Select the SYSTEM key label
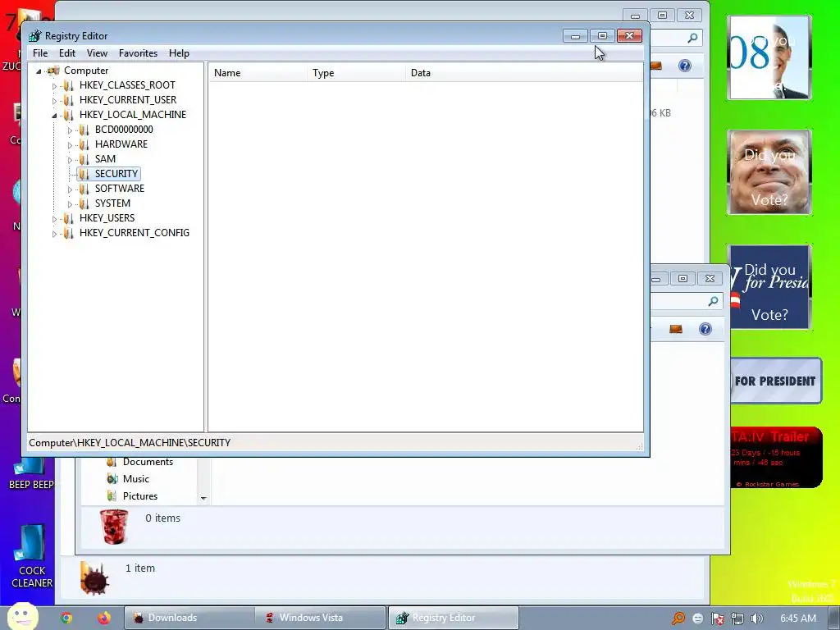 pos(112,203)
